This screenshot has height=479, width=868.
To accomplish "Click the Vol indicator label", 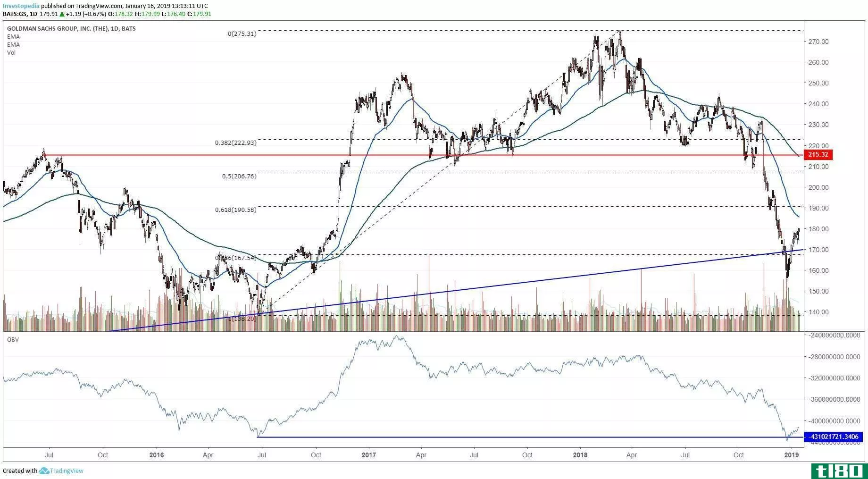I will [x=11, y=52].
